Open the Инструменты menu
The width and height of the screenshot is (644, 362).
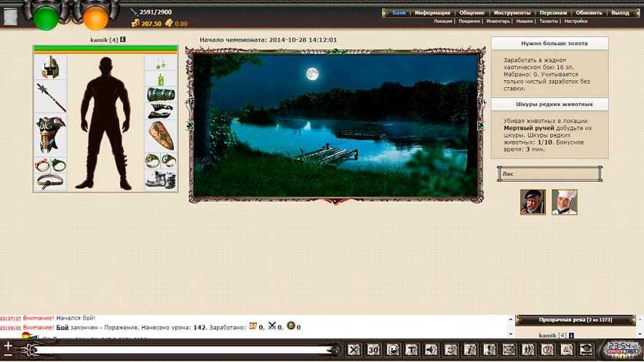512,13
